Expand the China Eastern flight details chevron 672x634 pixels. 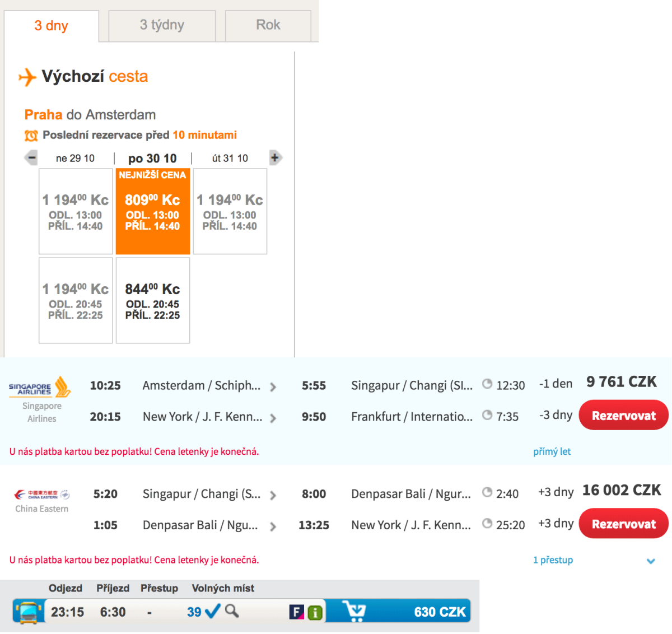(x=651, y=561)
